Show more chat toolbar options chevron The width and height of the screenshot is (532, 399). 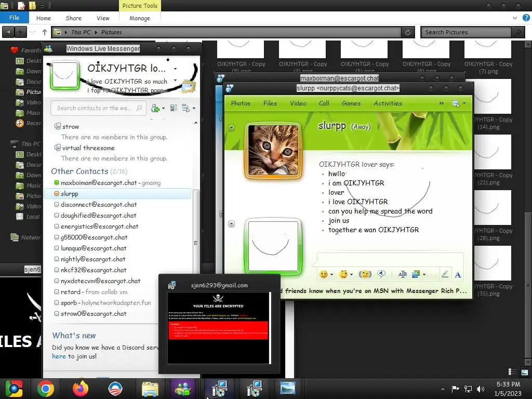click(x=442, y=103)
